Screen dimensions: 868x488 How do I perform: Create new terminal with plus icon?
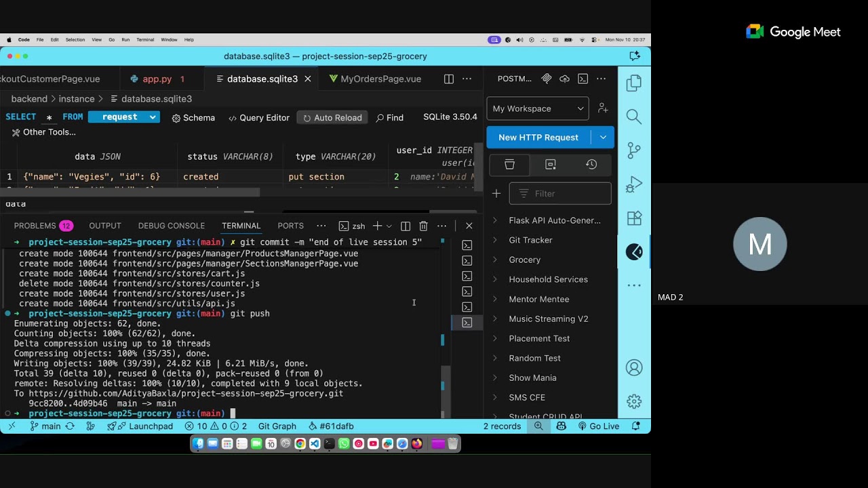pos(377,226)
